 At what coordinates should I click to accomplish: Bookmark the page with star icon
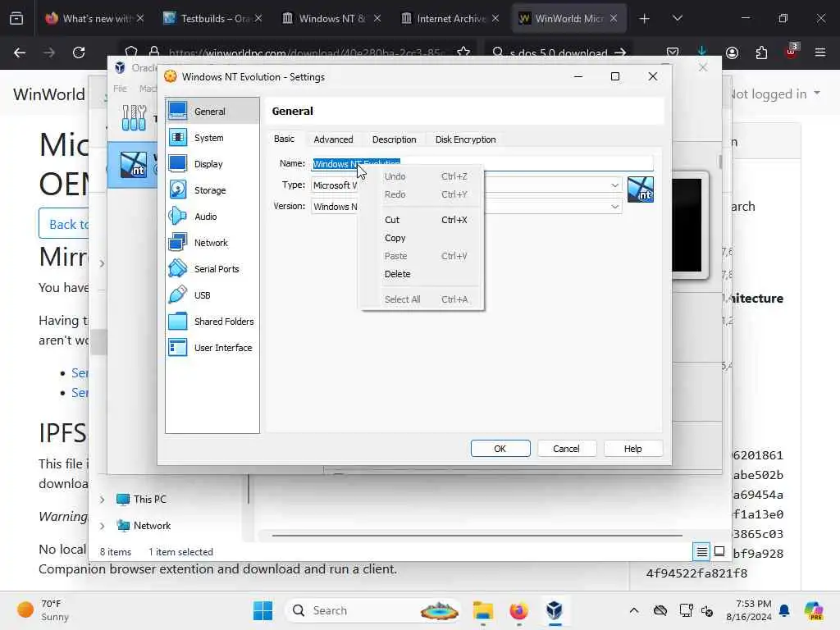point(463,52)
